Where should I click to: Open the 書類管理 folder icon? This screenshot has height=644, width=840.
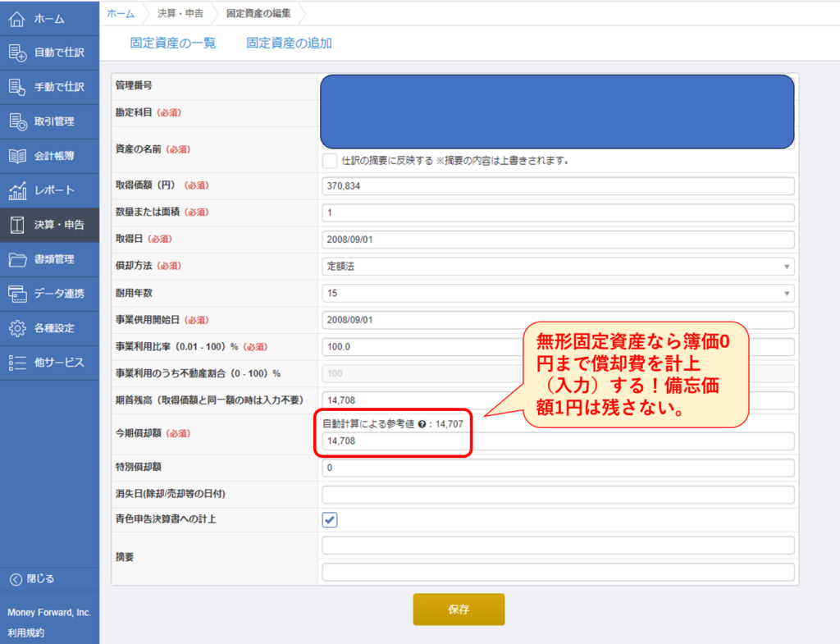click(x=17, y=259)
